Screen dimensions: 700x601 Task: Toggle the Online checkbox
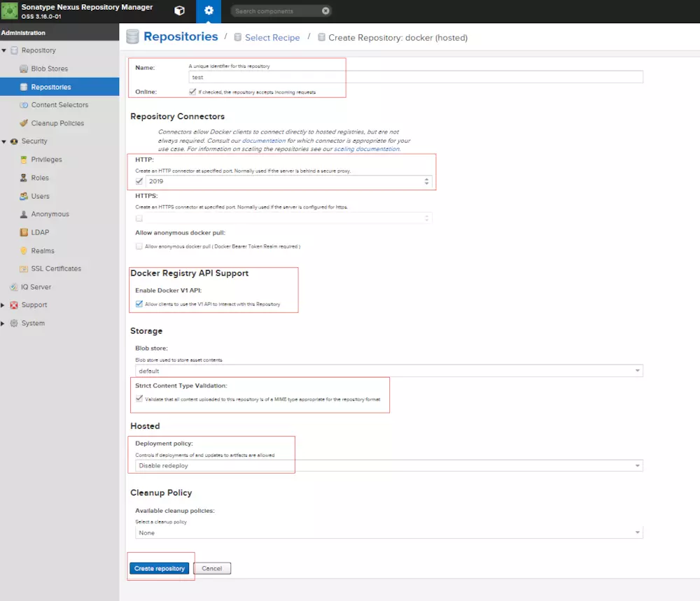click(192, 92)
